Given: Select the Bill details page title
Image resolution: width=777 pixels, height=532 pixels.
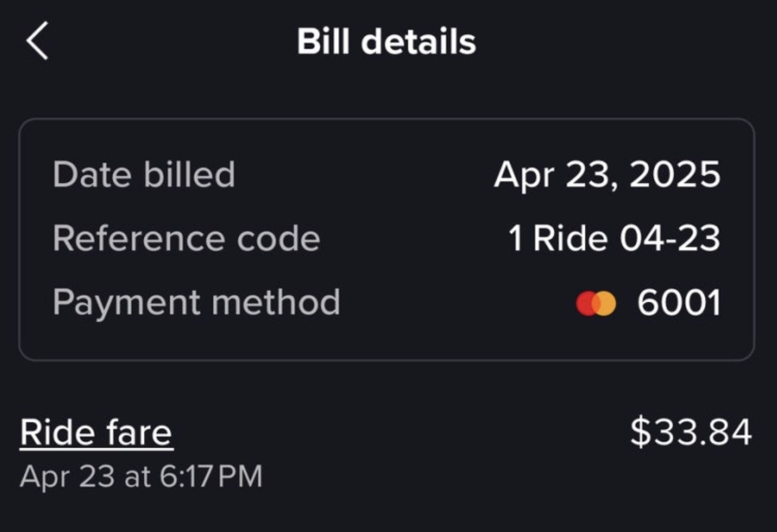Looking at the screenshot, I should (386, 42).
